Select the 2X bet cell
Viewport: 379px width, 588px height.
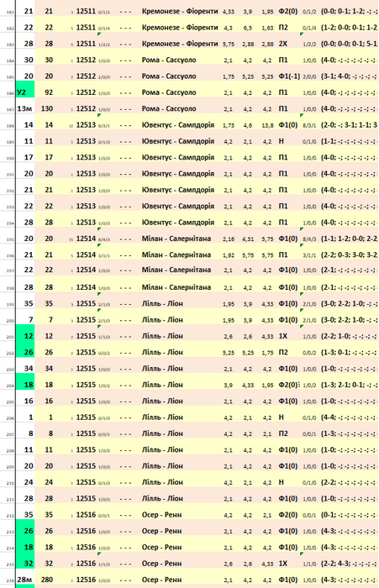(x=282, y=44)
